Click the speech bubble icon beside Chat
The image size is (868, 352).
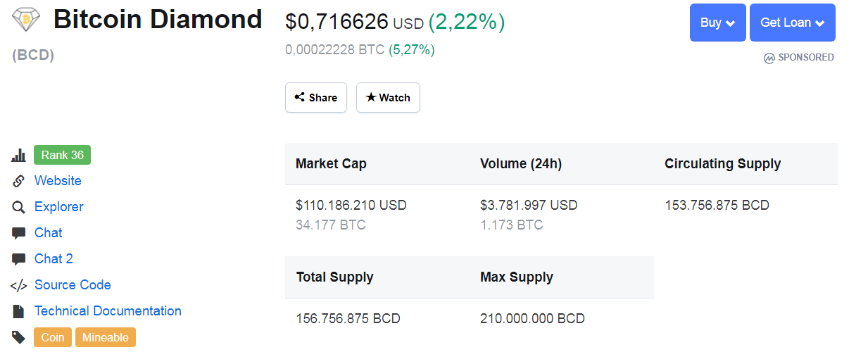(x=19, y=233)
